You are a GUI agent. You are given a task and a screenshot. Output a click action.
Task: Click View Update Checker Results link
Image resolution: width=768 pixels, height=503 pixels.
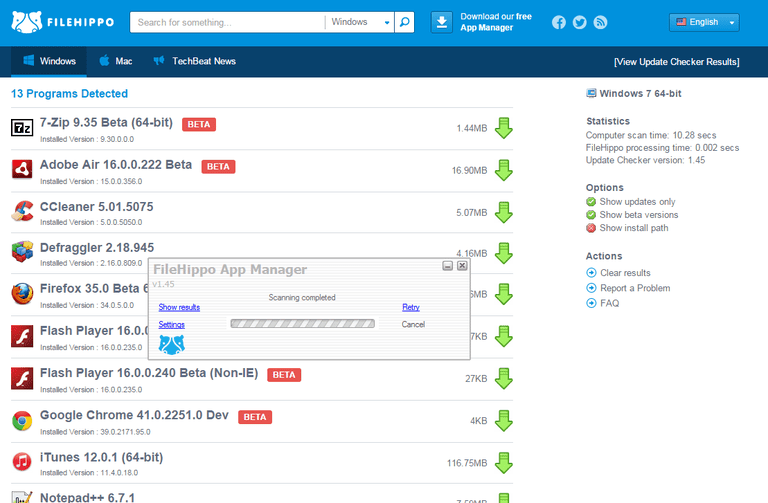tap(676, 62)
